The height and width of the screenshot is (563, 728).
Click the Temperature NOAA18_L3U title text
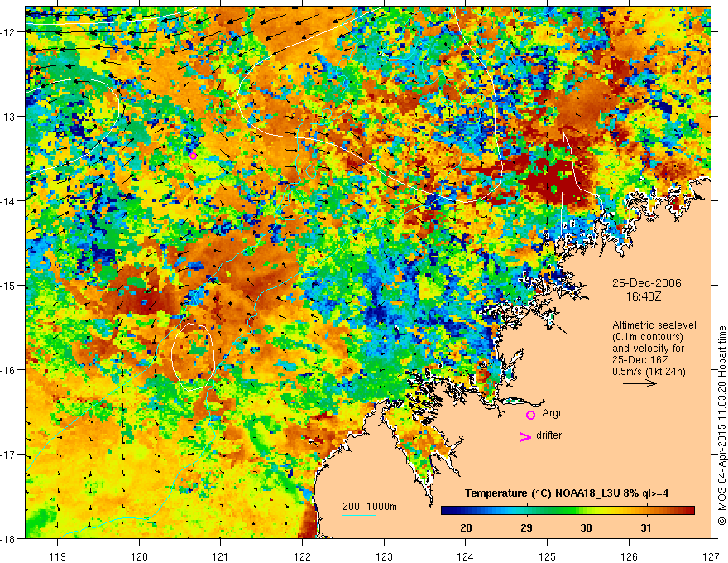click(567, 493)
